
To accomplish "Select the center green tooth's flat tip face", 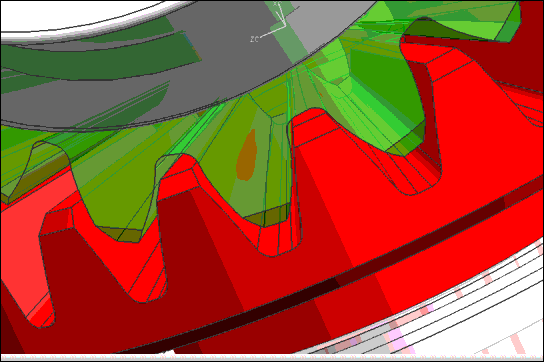I will pos(266,215).
